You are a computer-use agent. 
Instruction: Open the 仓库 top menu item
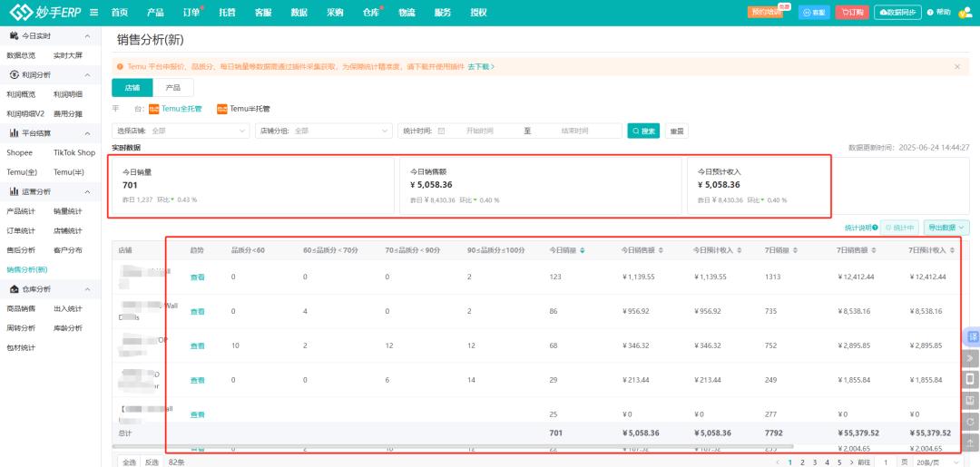[x=370, y=12]
